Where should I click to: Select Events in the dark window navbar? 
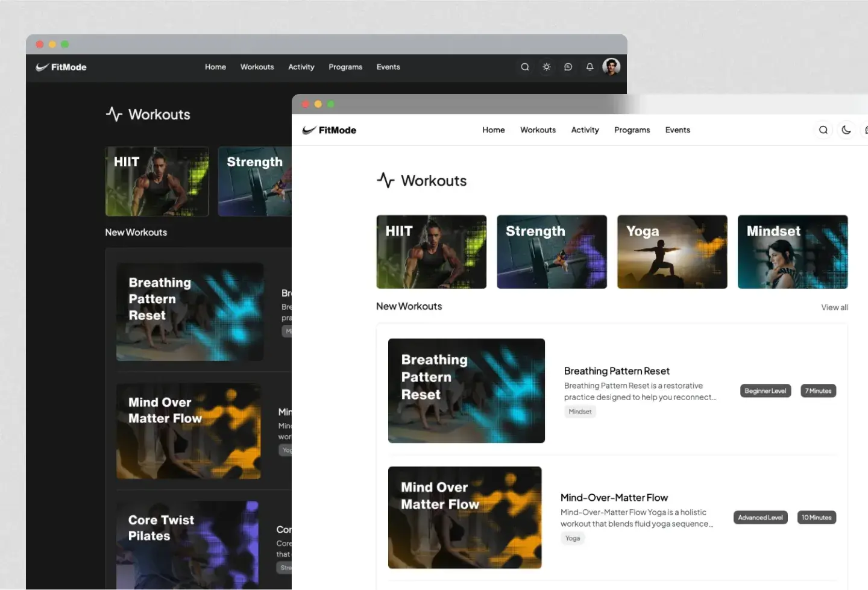coord(388,67)
